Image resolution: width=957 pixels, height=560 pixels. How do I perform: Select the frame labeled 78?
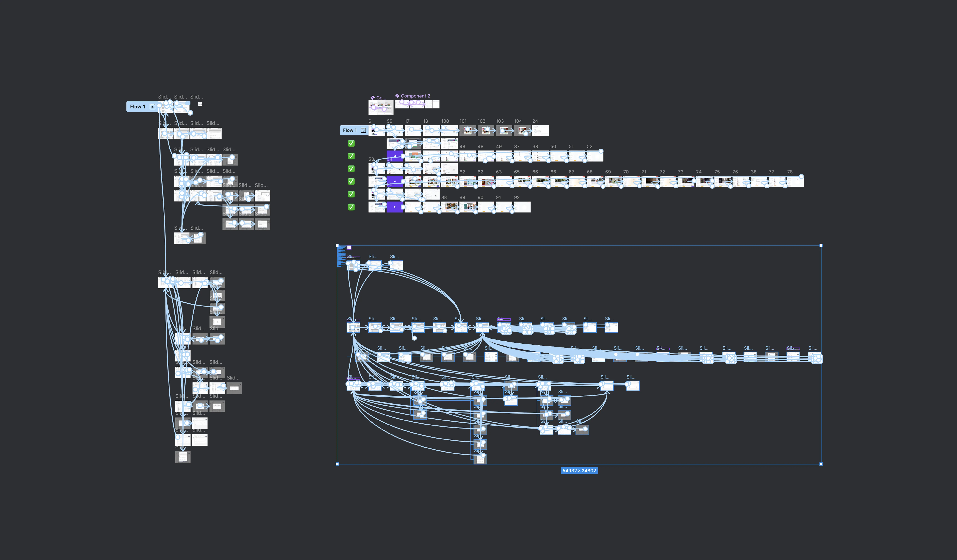[796, 182]
